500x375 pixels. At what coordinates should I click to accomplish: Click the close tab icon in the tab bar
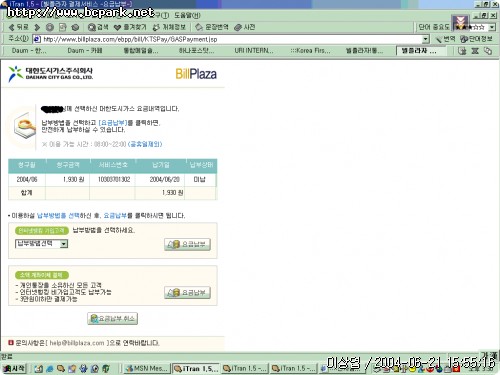(x=475, y=51)
